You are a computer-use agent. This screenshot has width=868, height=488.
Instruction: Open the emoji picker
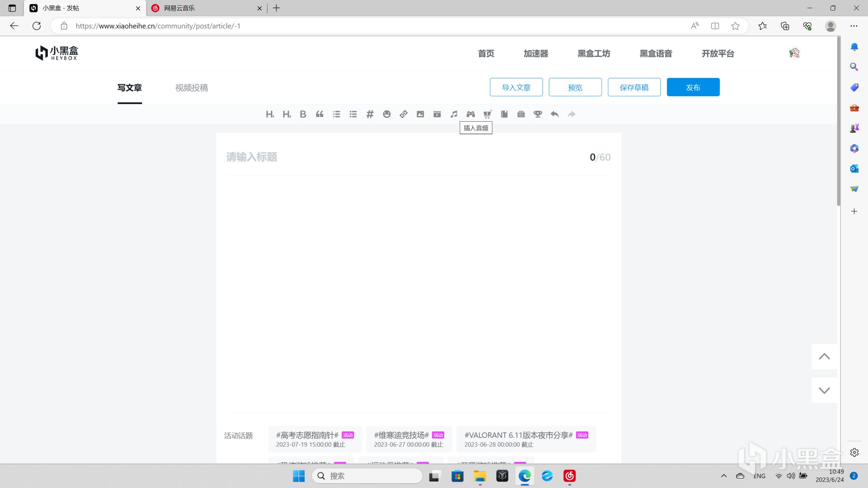click(387, 114)
